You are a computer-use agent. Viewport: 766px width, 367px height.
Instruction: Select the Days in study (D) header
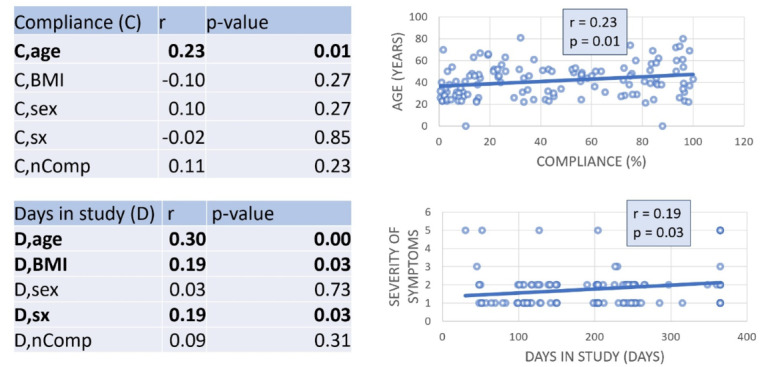coord(85,214)
